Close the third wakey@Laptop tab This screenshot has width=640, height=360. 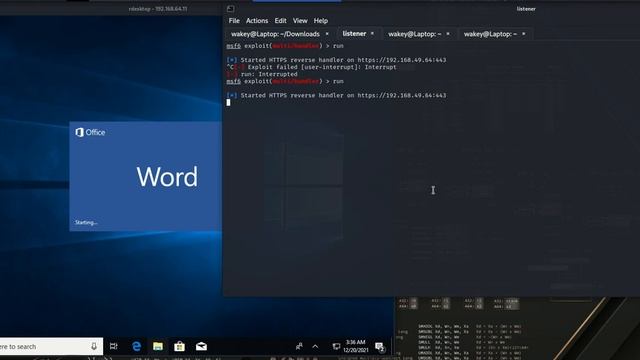pyautogui.click(x=448, y=34)
